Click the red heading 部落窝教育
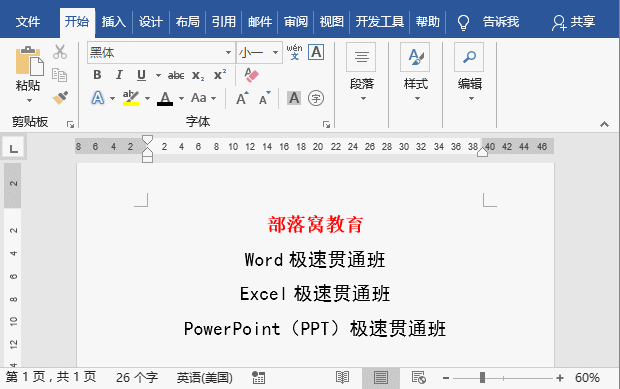 (315, 225)
